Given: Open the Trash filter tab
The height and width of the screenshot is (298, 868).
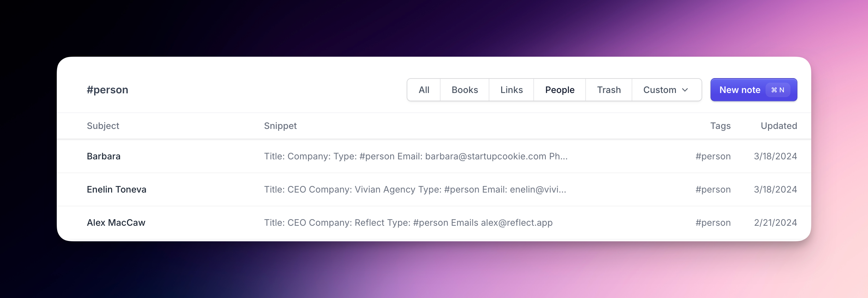Looking at the screenshot, I should coord(608,90).
